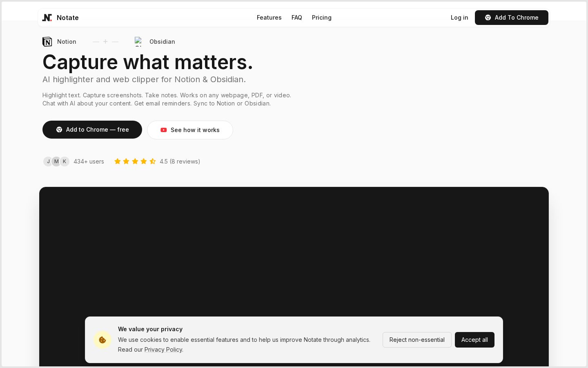588x368 pixels.
Task: Accept all cookies
Action: pyautogui.click(x=474, y=340)
